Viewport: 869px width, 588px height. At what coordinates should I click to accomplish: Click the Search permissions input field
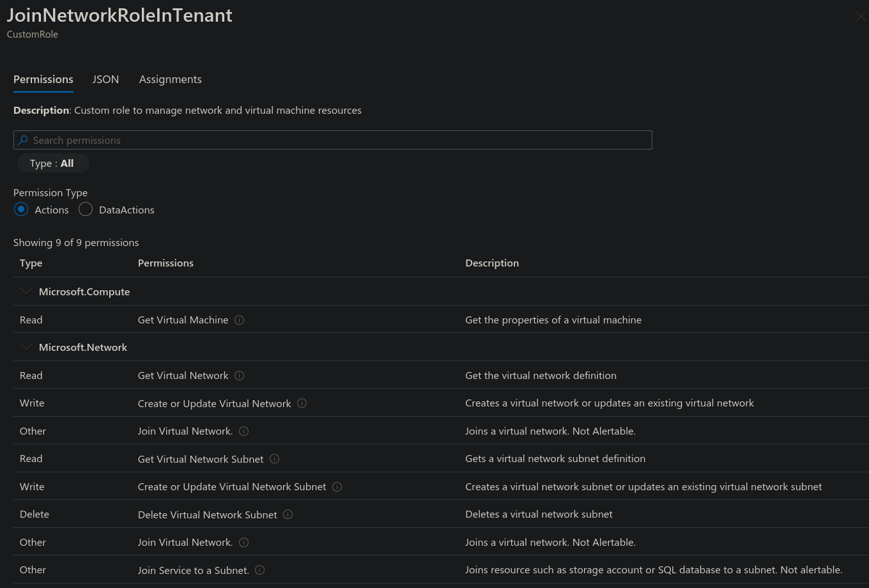click(x=333, y=140)
